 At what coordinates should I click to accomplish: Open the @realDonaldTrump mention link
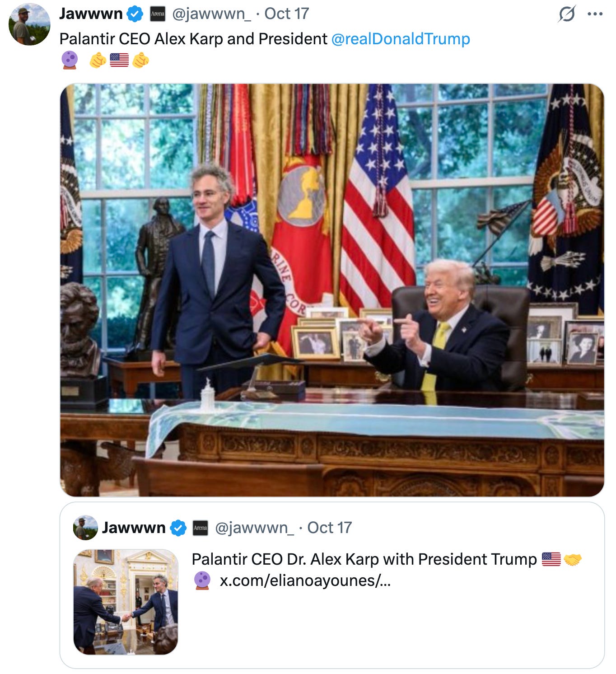point(401,39)
